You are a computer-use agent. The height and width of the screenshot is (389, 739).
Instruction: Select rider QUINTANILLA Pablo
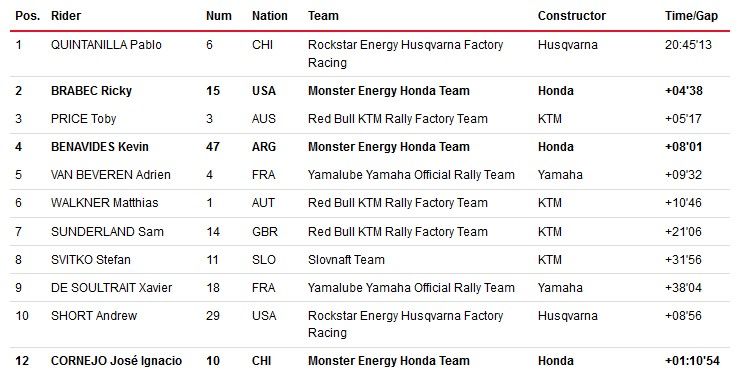106,45
